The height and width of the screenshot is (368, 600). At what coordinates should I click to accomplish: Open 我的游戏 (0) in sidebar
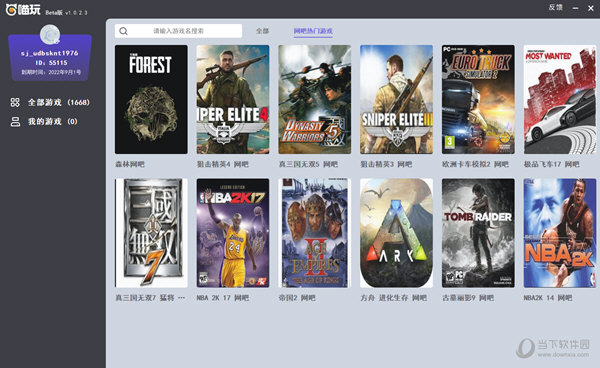point(44,122)
